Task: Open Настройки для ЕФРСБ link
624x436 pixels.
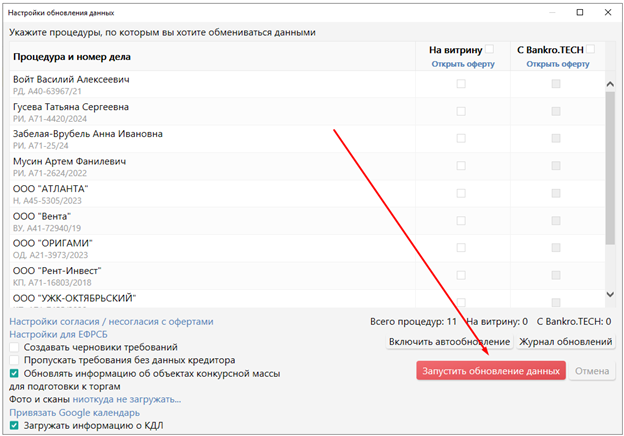Action: tap(58, 334)
